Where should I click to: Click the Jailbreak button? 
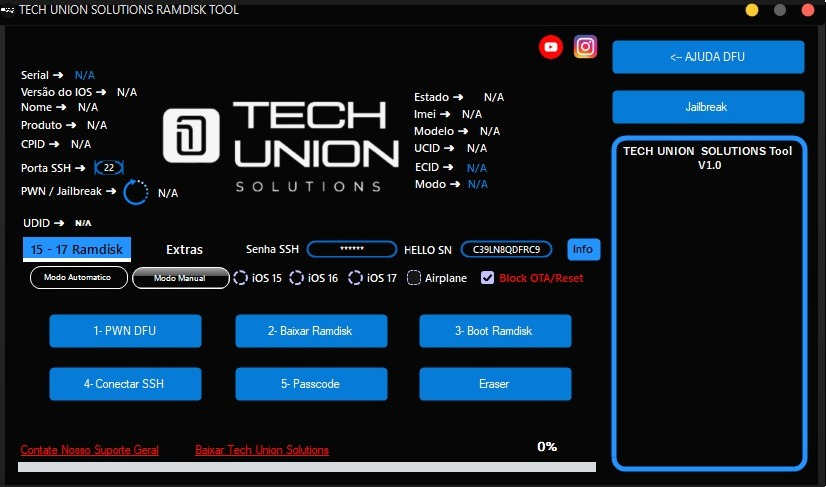tap(708, 107)
